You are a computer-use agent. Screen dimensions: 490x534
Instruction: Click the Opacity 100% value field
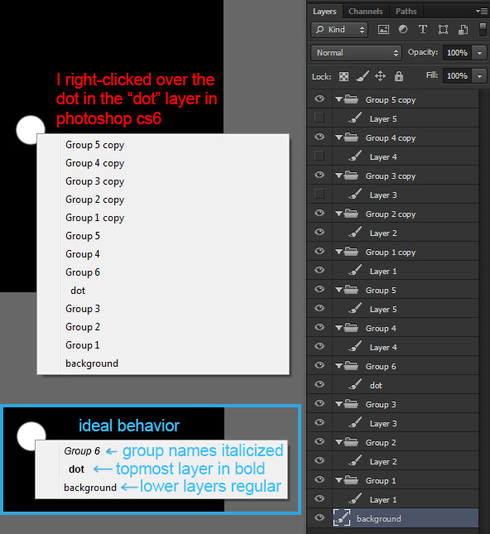click(458, 53)
